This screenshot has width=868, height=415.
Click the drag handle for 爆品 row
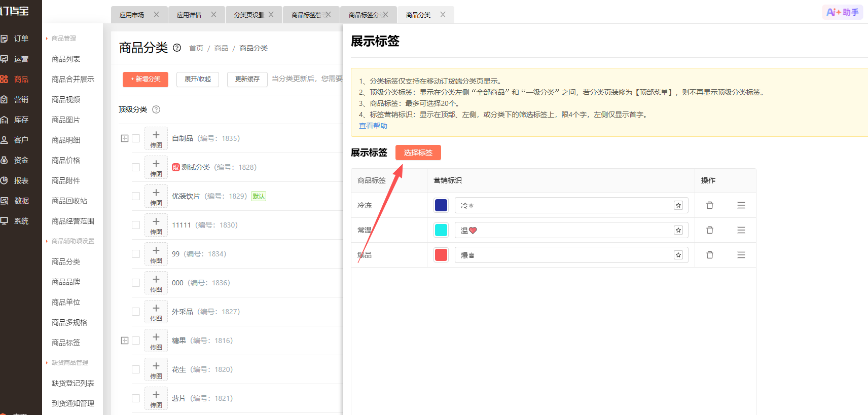(x=741, y=255)
